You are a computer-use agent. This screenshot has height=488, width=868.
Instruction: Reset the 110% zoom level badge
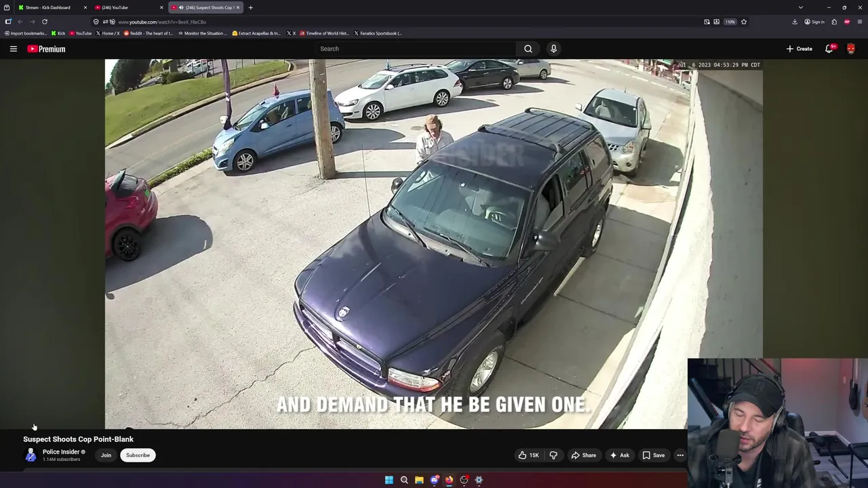click(x=730, y=22)
